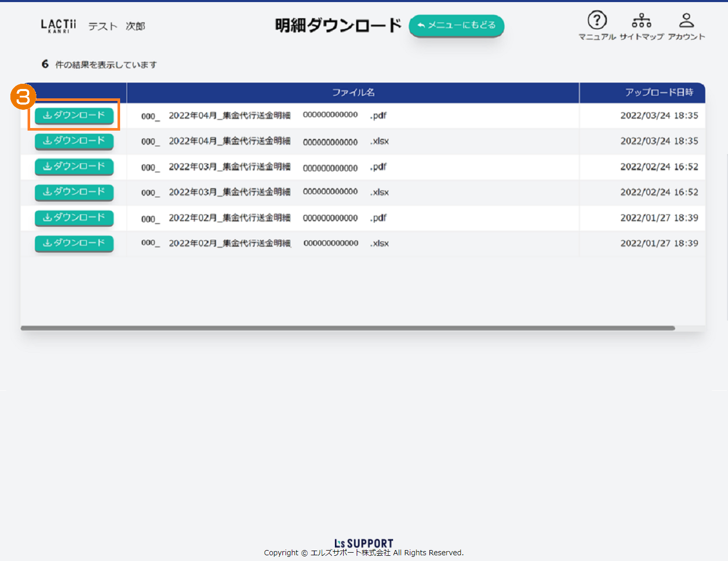The height and width of the screenshot is (561, 728).
Task: Download the 2022年04月 xlsx file
Action: point(74,141)
